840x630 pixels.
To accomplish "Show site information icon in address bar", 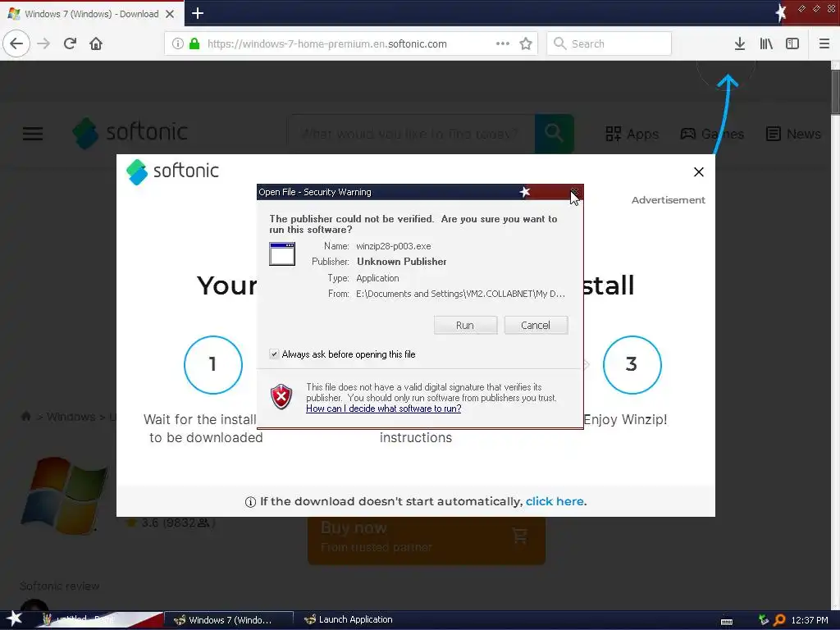I will pyautogui.click(x=178, y=43).
